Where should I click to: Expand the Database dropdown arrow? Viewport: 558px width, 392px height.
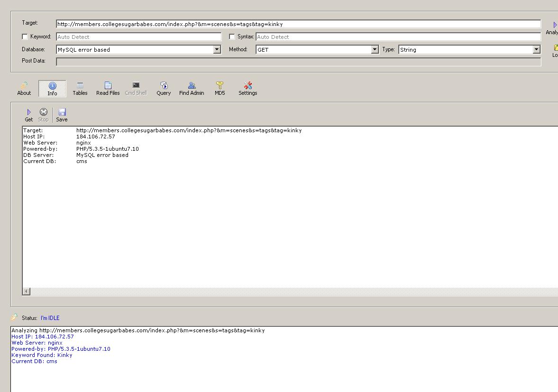tap(217, 49)
